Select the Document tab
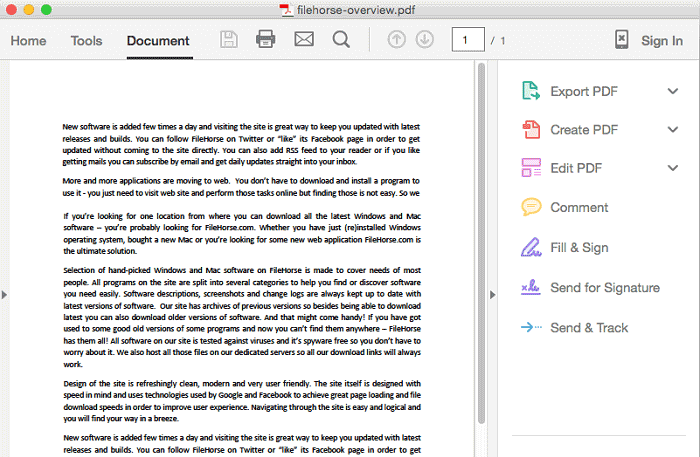The height and width of the screenshot is (457, 700). (158, 41)
